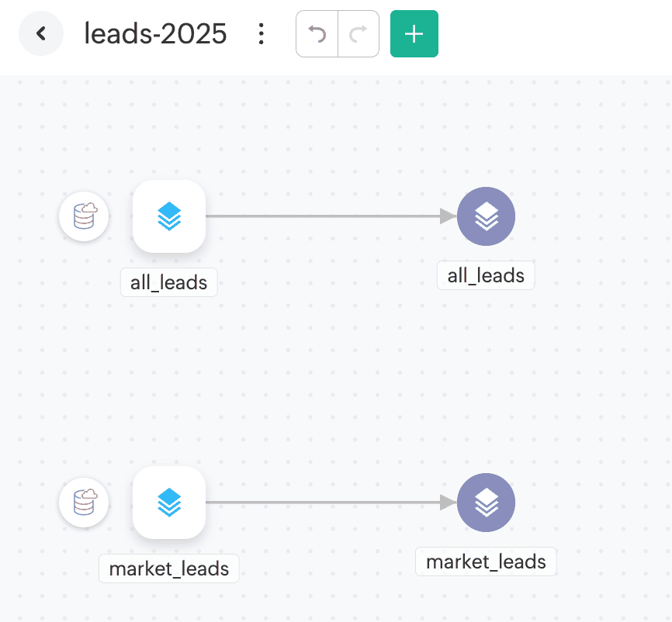Viewport: 672px width, 622px height.
Task: Click the arrowhead entering purple all_leads node
Action: [x=448, y=216]
